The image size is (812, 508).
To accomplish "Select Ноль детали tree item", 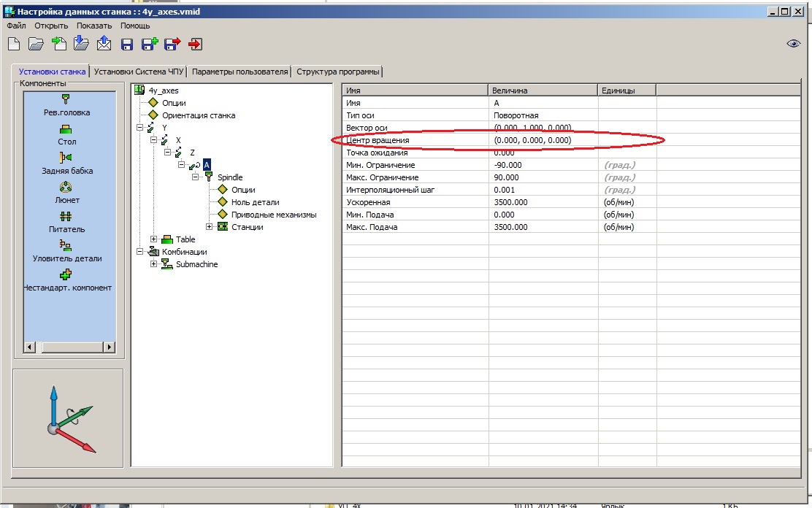I will click(256, 202).
